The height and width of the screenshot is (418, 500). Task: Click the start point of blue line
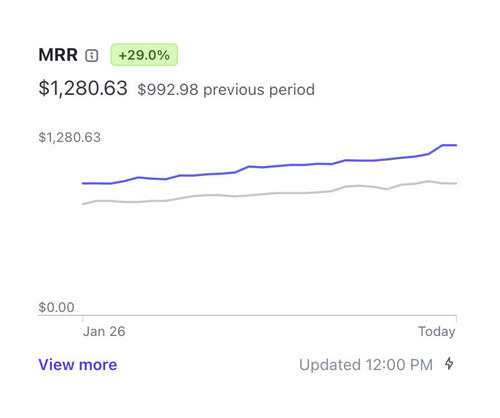click(x=83, y=183)
